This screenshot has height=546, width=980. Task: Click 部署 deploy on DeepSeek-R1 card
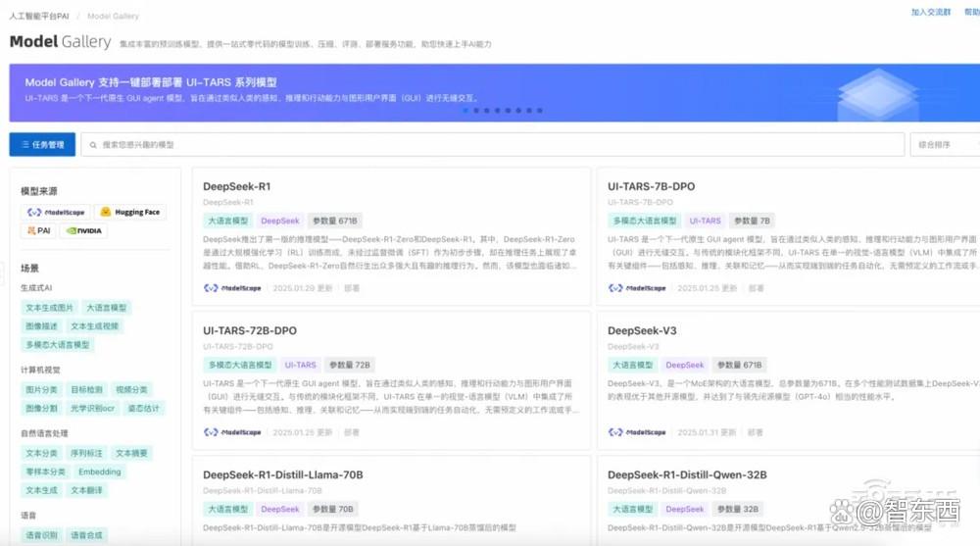pos(352,288)
